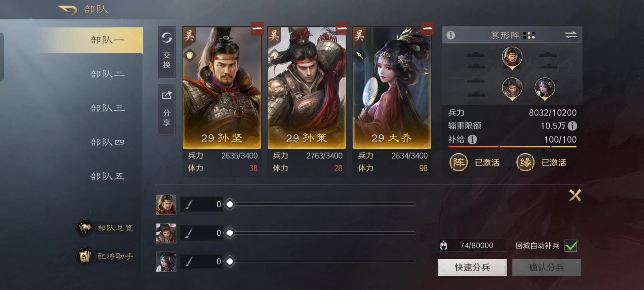Image resolution: width=644 pixels, height=290 pixels.
Task: Click the crossed-swords icon
Action: [575, 195]
